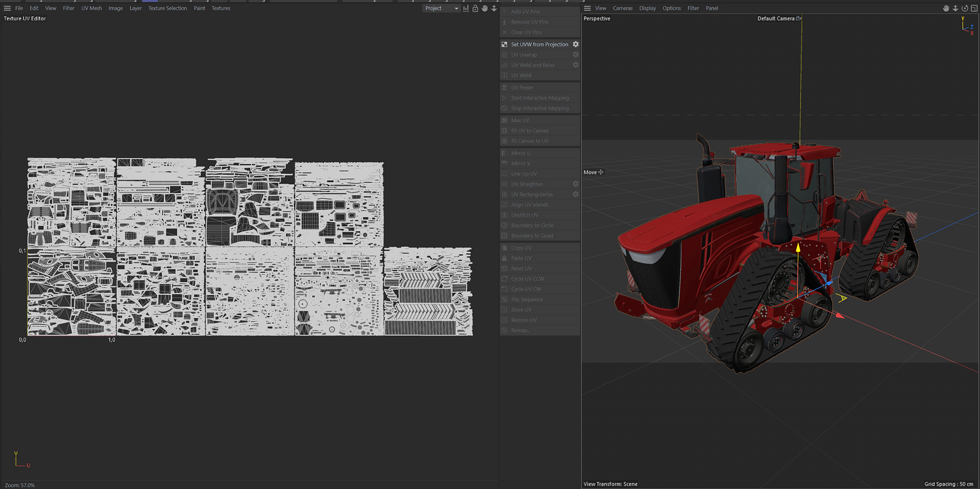The width and height of the screenshot is (980, 489).
Task: Open the viewport Display menu
Action: coord(647,8)
